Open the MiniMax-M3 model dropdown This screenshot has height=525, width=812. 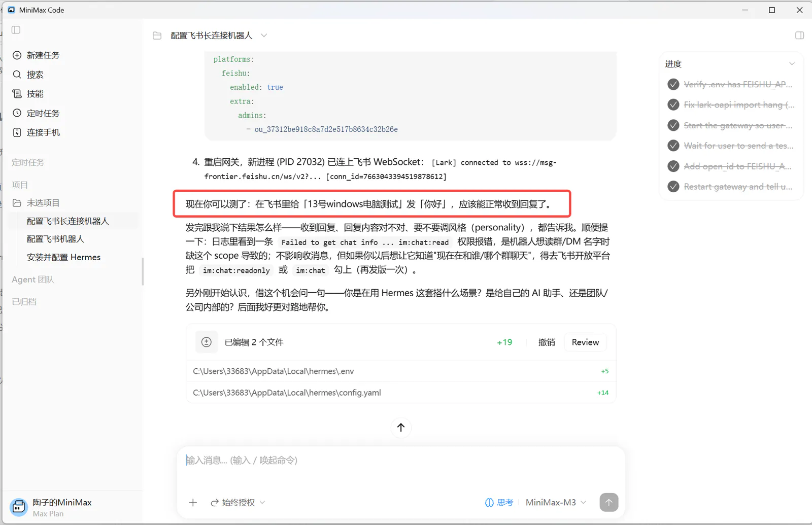coord(556,503)
